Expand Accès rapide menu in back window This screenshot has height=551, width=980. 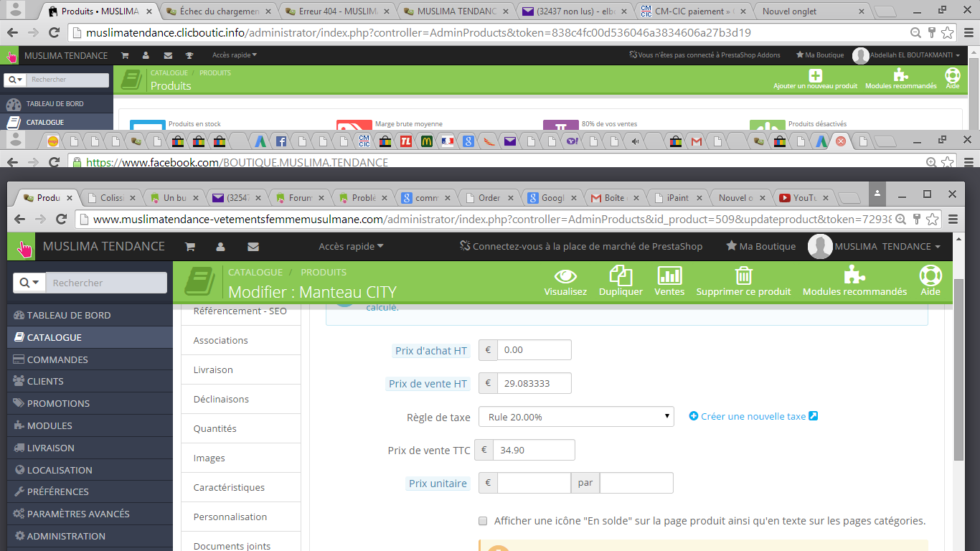coord(235,55)
